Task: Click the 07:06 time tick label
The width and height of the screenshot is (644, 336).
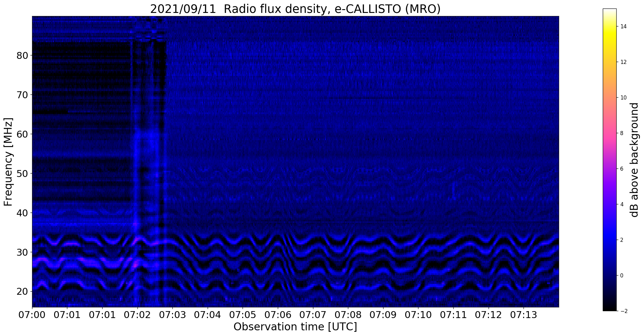Action: 278,315
